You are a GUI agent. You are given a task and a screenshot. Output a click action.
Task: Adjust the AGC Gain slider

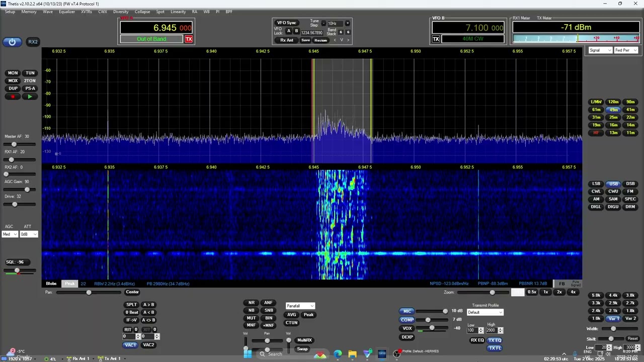click(19, 190)
